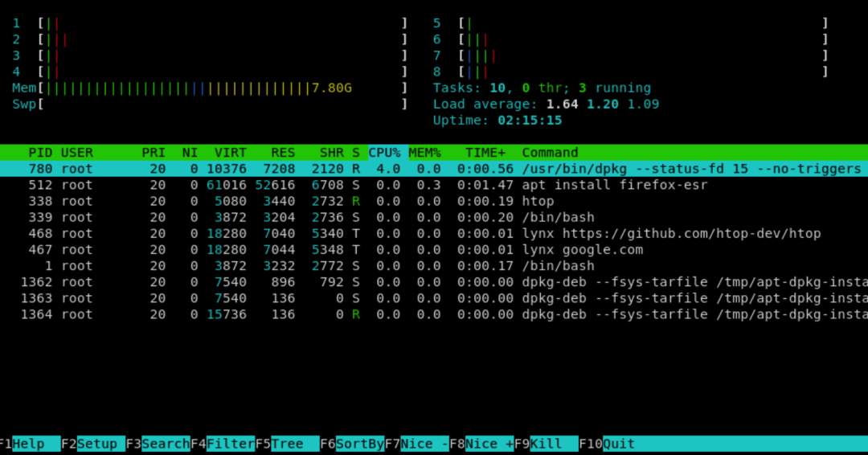Screen dimensions: 868x455
Task: Select process row with PID 1364
Action: pos(434,314)
